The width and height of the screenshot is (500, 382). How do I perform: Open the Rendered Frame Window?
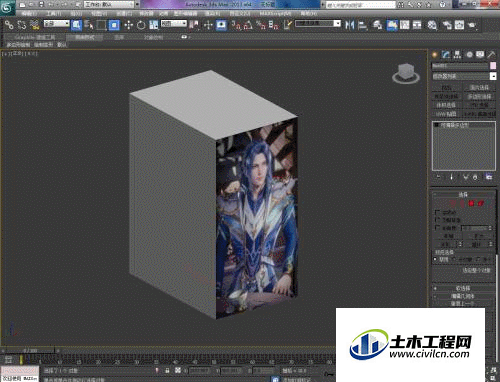click(459, 25)
